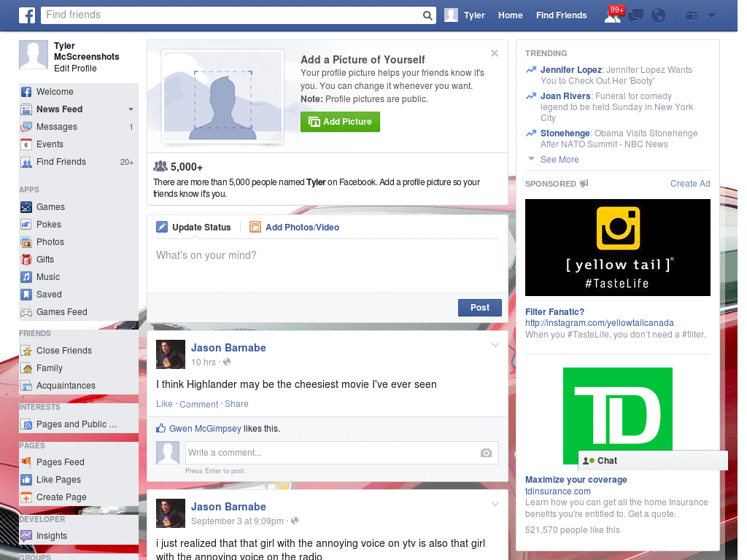Click the blue Post button

click(480, 308)
